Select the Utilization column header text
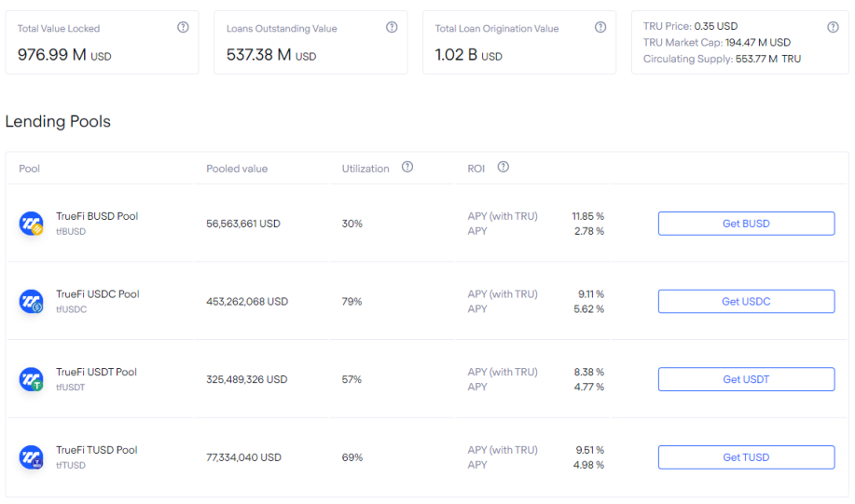Screen dimensions: 855x504 365,169
